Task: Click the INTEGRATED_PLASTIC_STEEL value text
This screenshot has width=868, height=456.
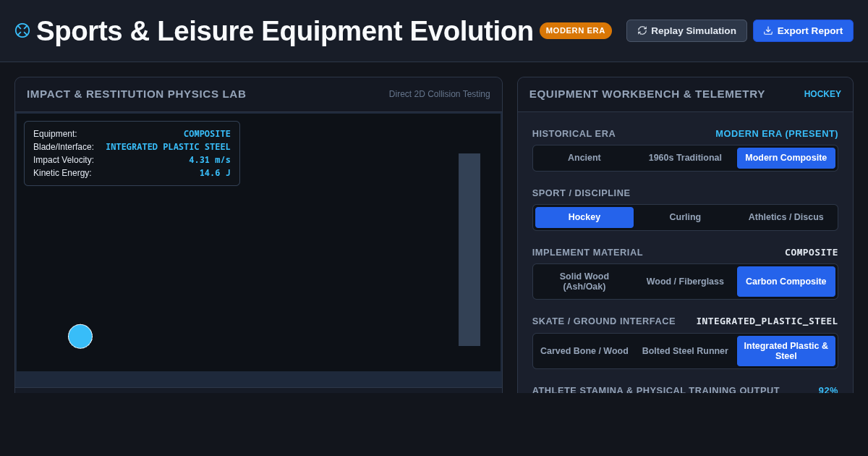Action: pos(767,321)
